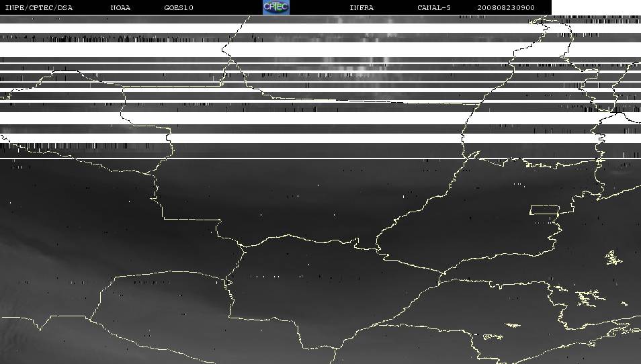Viewport: 641px width, 364px height.
Task: Click the 200808230900 timestamp
Action: pyautogui.click(x=506, y=8)
